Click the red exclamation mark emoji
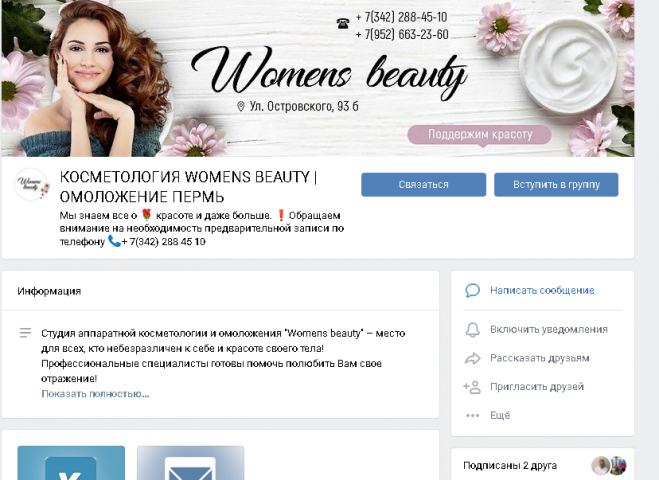 click(281, 216)
